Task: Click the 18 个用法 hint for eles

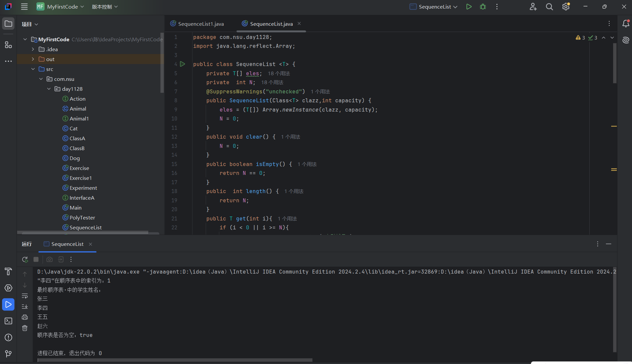Action: point(279,73)
